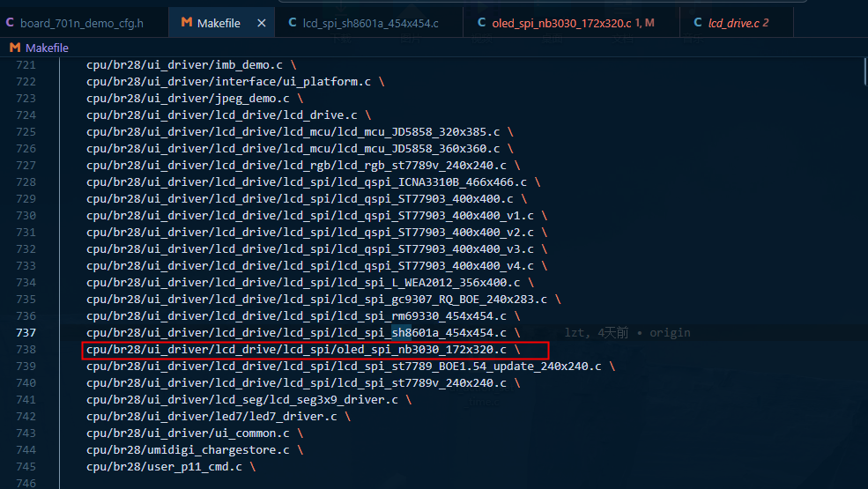This screenshot has width=868, height=489.
Task: Click C icon on lcd_drive.c tab
Action: coord(698,23)
